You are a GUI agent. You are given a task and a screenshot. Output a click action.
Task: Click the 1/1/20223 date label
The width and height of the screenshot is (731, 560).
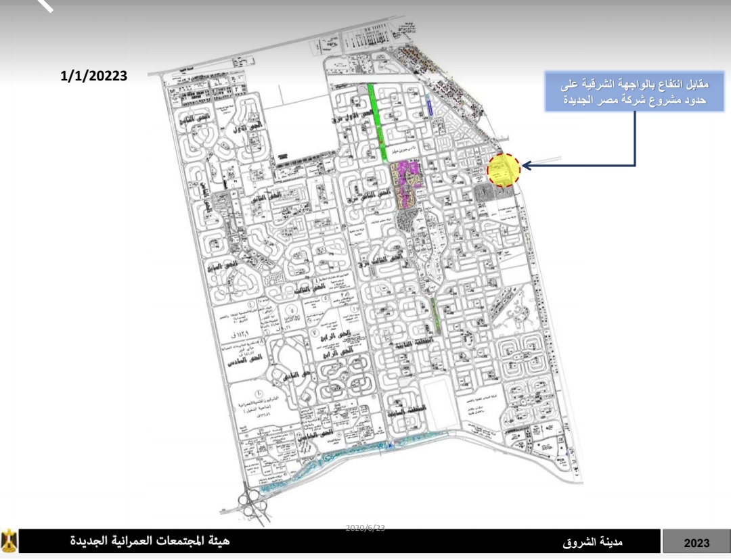94,76
